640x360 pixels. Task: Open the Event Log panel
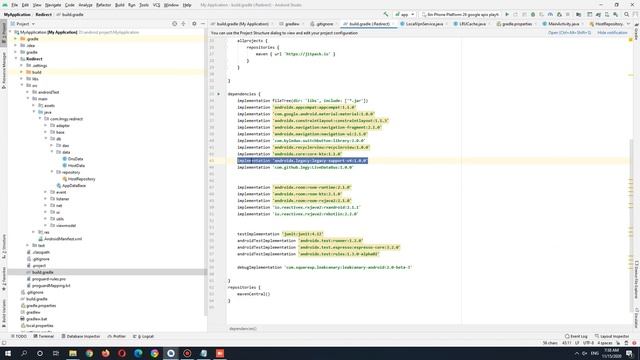tap(576, 336)
